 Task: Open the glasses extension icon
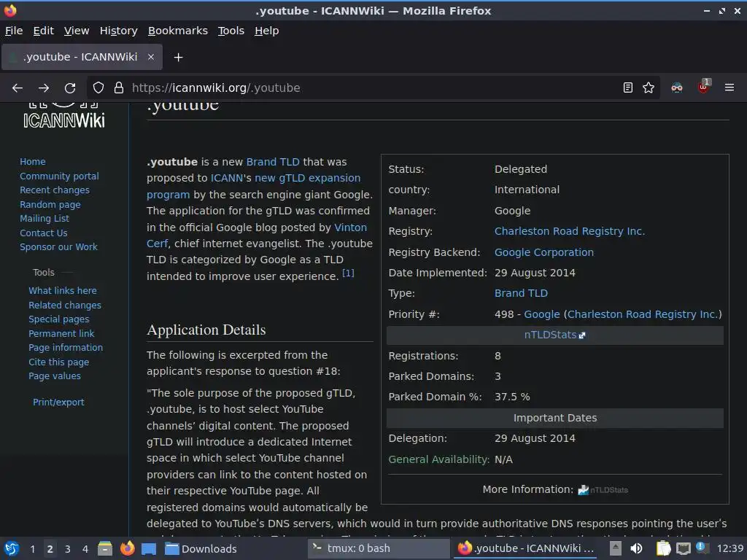[676, 87]
